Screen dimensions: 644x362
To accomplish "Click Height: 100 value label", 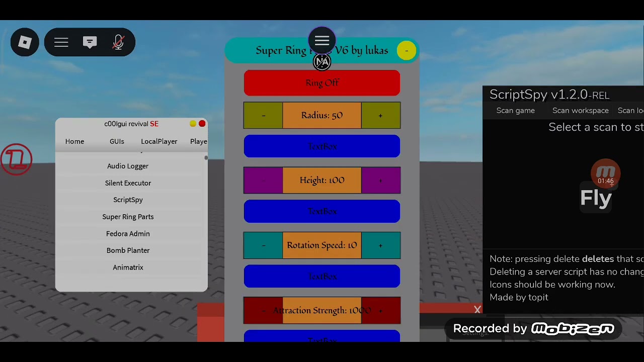I will tap(322, 180).
